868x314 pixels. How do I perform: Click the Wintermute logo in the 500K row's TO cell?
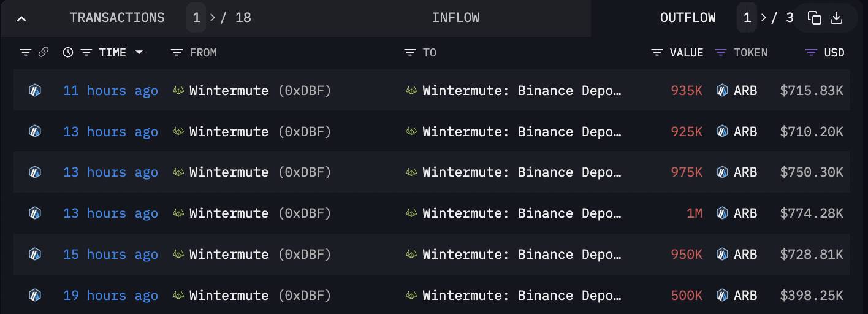coord(411,295)
